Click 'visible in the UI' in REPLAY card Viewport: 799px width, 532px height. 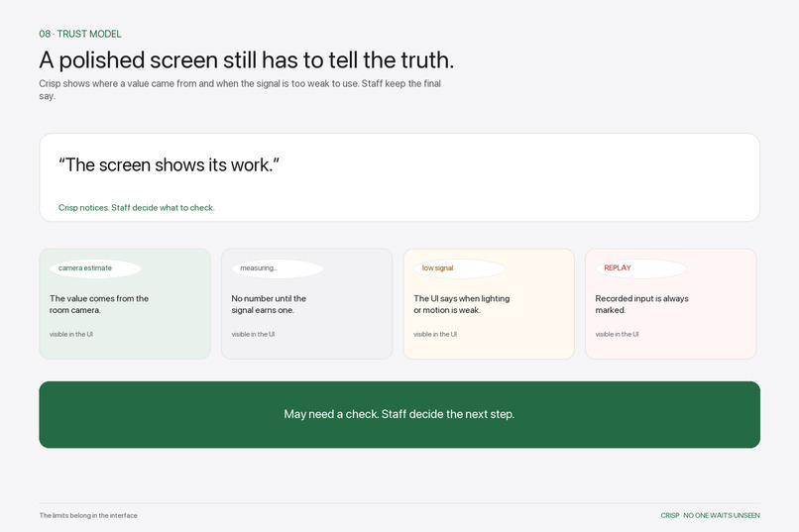coord(617,335)
